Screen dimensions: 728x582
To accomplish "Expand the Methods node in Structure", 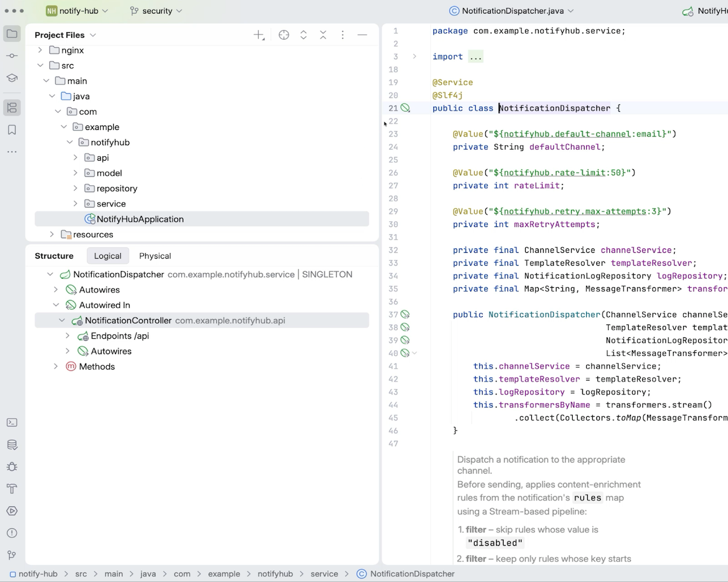I will click(56, 366).
